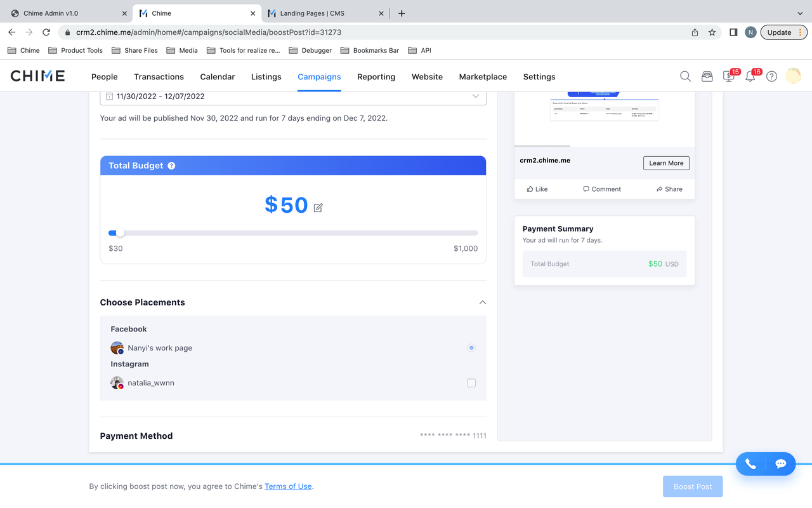This screenshot has width=812, height=508.
Task: Open the Transactions menu
Action: coord(159,77)
